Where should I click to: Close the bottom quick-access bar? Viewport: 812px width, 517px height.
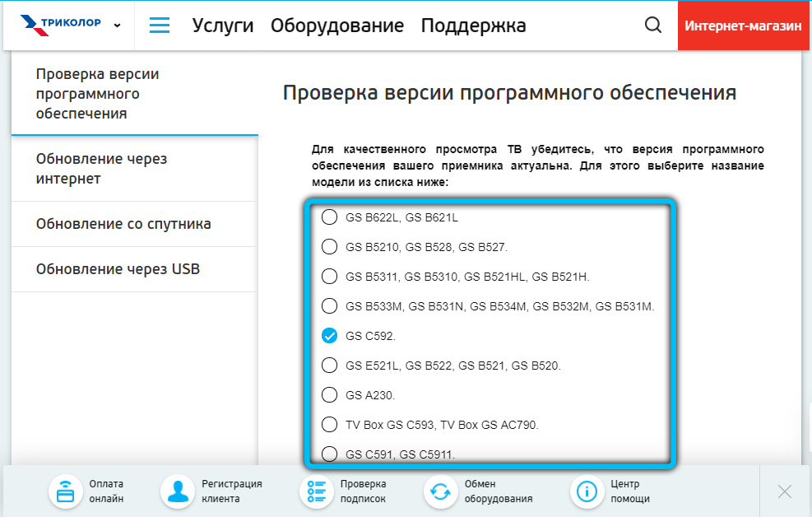(784, 491)
